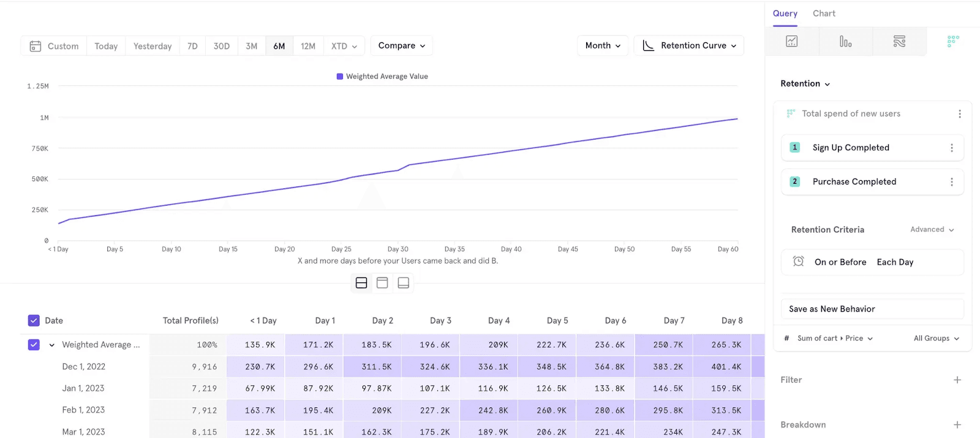
Task: Click the Purchase Completed event row
Action: (854, 182)
